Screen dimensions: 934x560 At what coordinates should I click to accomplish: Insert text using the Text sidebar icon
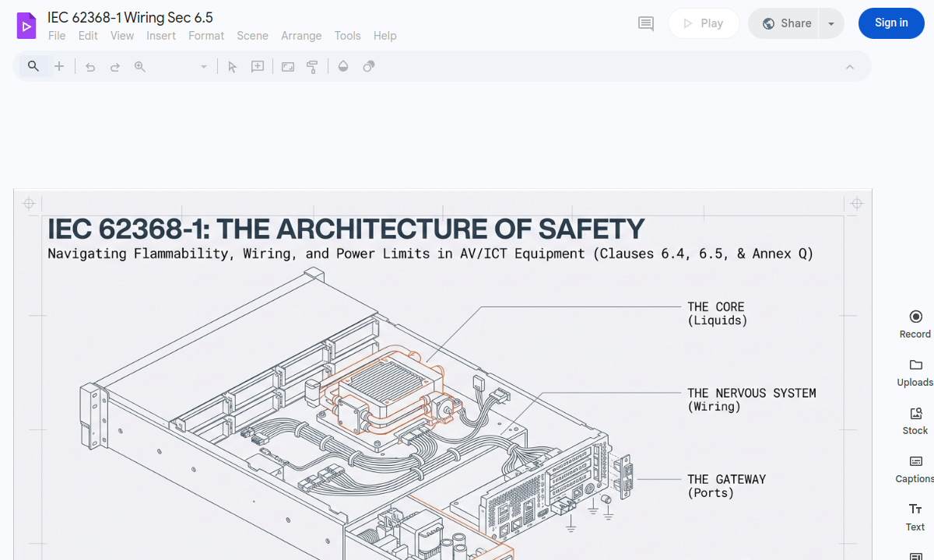tap(915, 516)
